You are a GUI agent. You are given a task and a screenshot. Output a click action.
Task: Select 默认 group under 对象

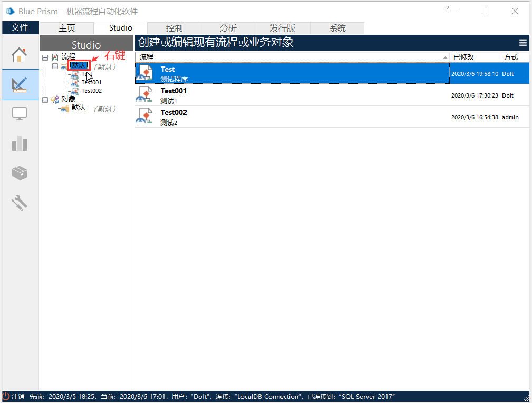tap(79, 108)
